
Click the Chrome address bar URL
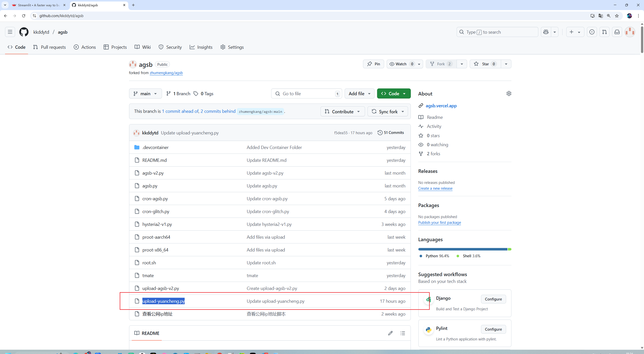(61, 16)
